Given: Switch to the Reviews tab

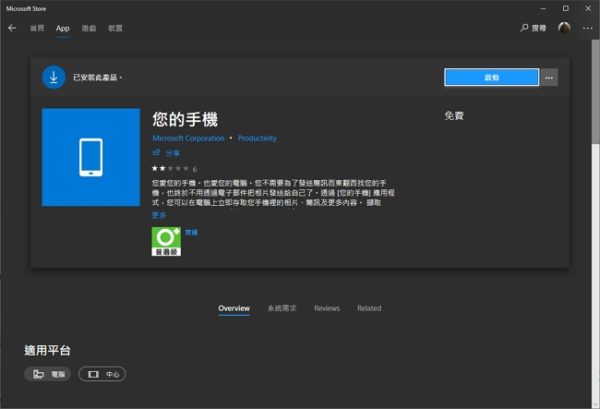Looking at the screenshot, I should tap(327, 308).
